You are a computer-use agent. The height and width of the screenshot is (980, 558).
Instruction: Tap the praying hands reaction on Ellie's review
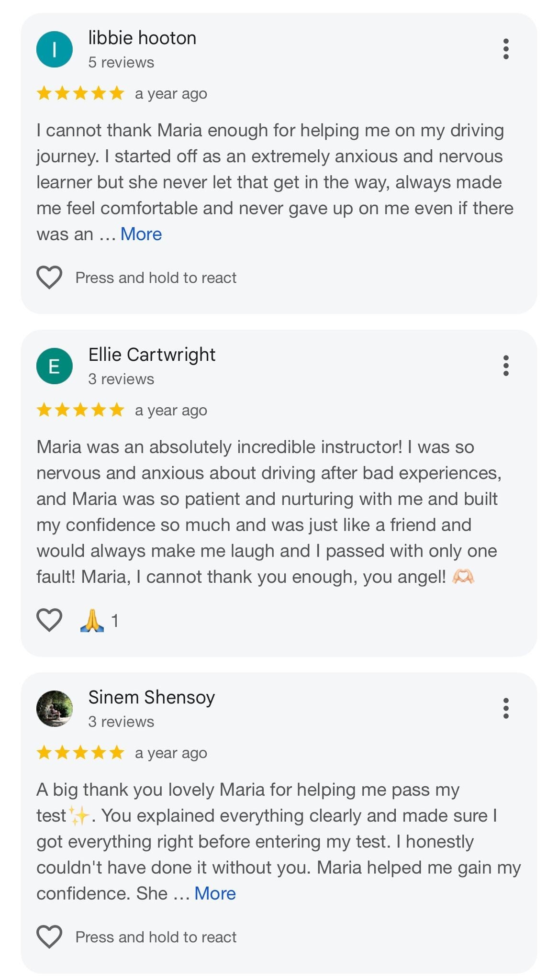92,621
